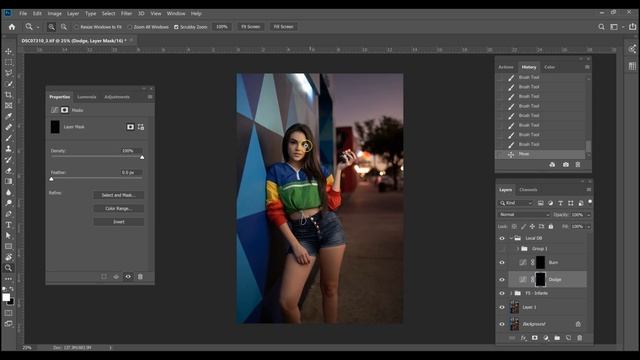Delete layer with the Layers panel trash icon
640x360 pixels.
[580, 338]
